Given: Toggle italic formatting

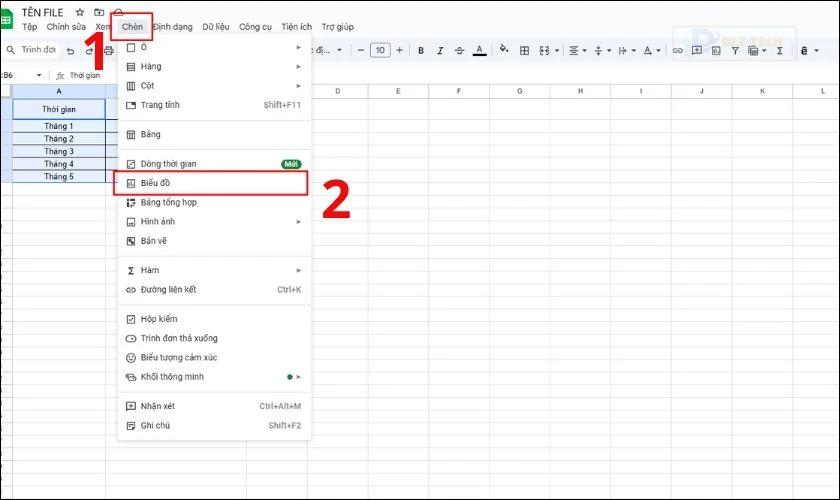Looking at the screenshot, I should 440,50.
